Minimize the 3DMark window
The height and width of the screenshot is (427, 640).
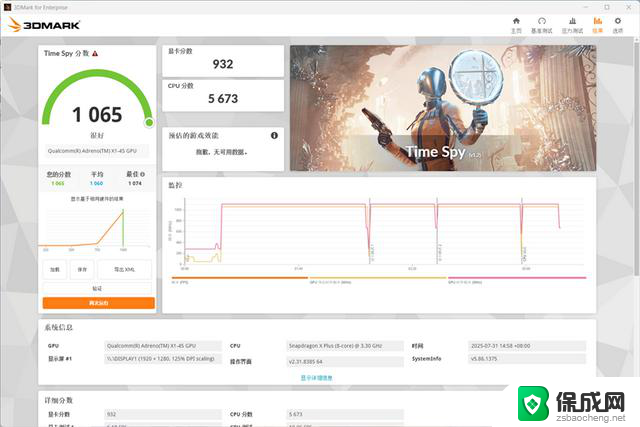(586, 7)
